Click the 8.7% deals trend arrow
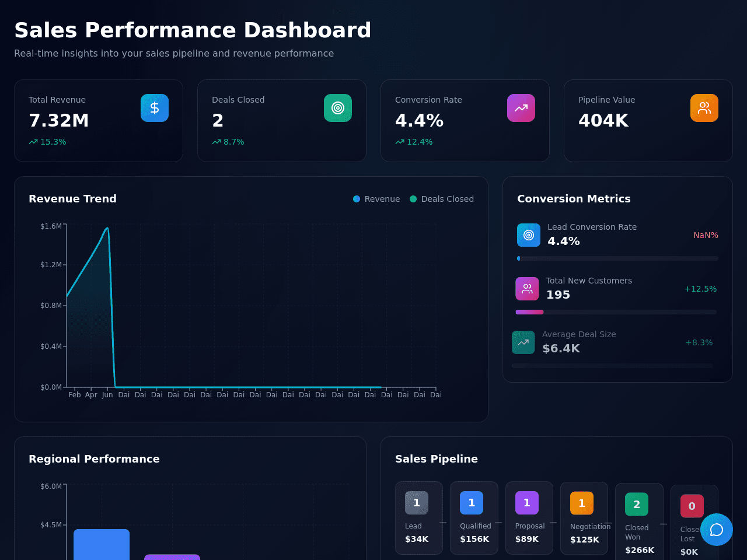Viewport: 747px width, 560px height. (217, 142)
